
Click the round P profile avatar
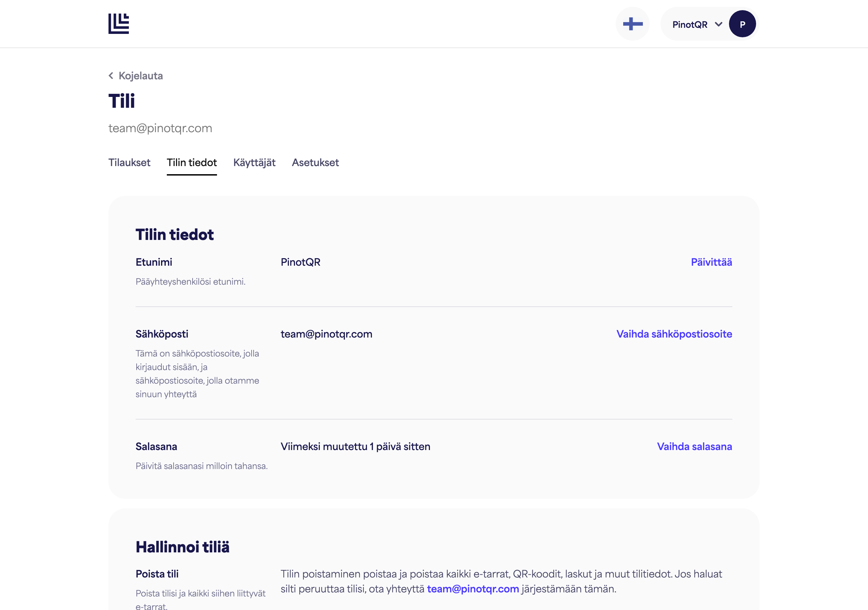[742, 24]
